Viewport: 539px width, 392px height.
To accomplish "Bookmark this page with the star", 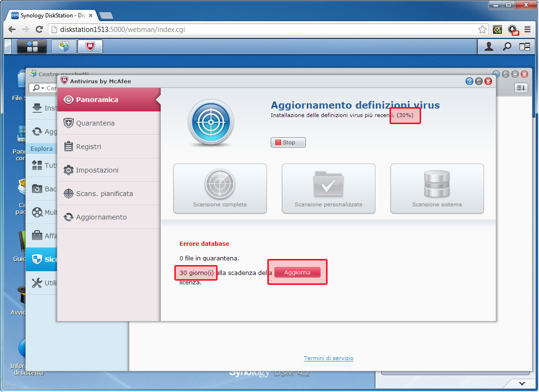I will click(x=482, y=30).
